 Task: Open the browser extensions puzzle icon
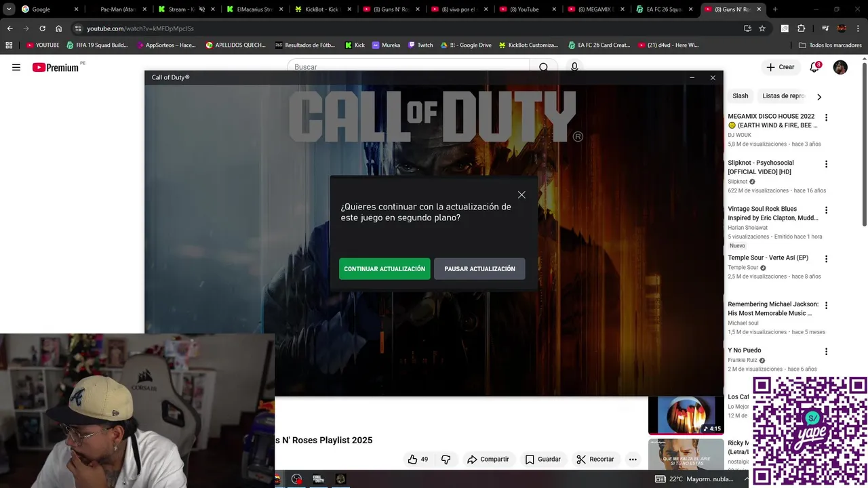click(802, 28)
